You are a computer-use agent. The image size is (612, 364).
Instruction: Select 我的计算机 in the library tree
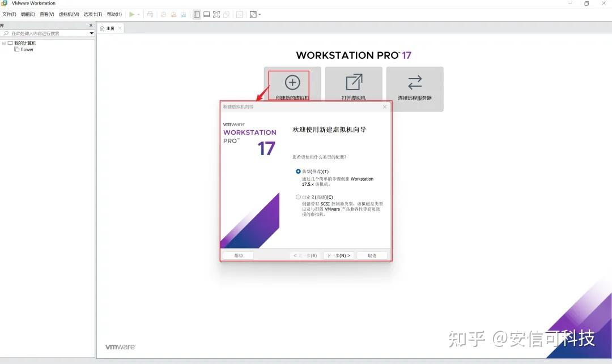[25, 43]
